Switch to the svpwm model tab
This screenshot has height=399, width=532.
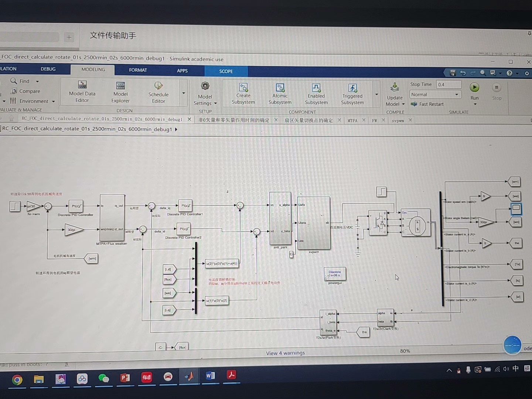coord(398,120)
